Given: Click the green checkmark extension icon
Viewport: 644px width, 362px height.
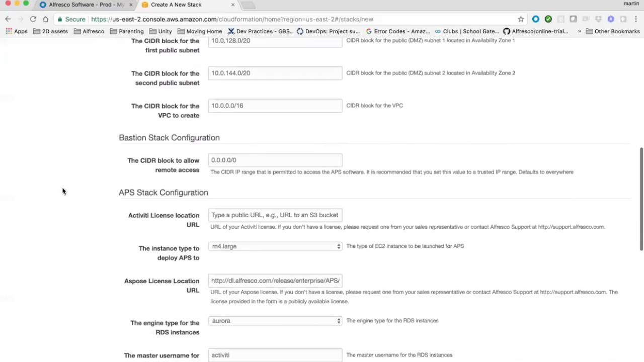Looking at the screenshot, I should click(548, 19).
